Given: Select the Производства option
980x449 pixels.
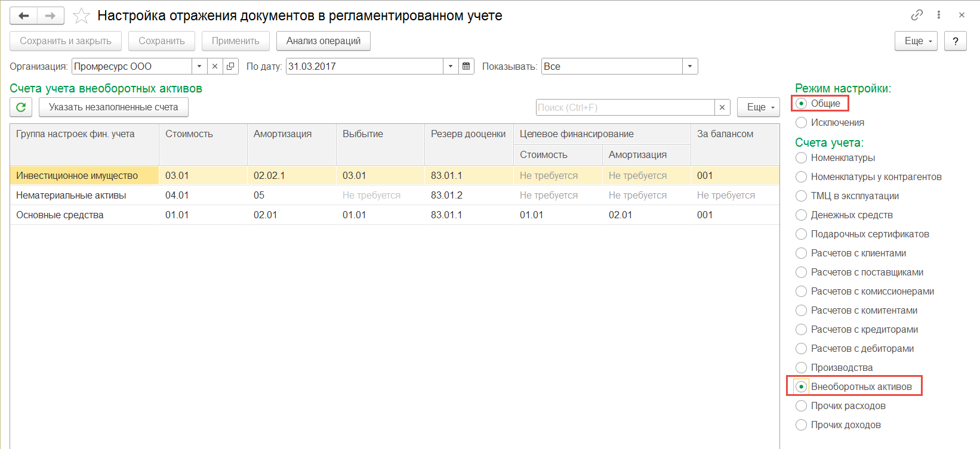Looking at the screenshot, I should pos(802,368).
